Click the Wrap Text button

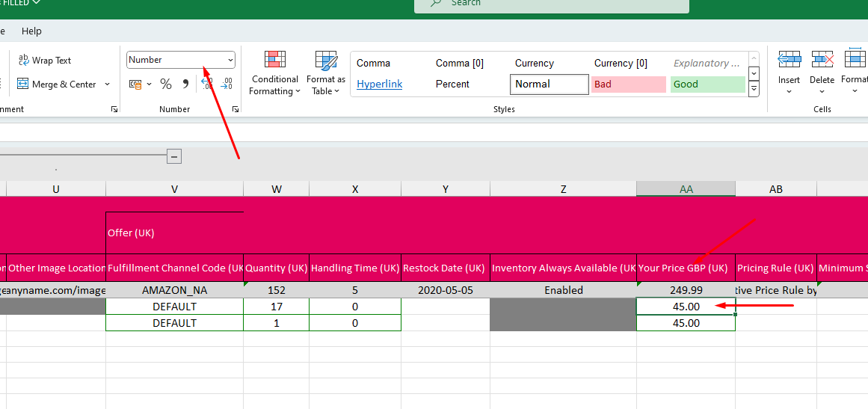click(45, 61)
